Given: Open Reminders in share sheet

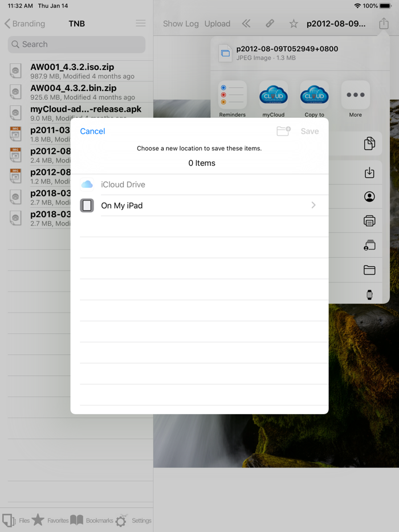Looking at the screenshot, I should (233, 96).
